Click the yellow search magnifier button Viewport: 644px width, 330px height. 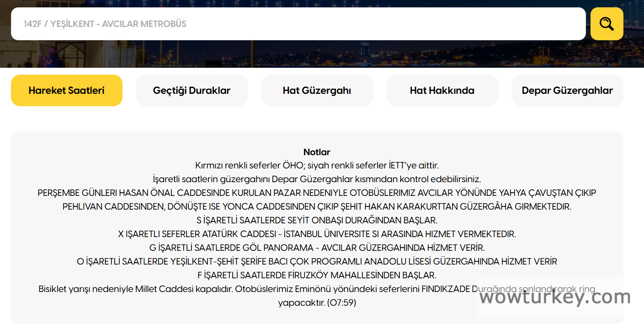pyautogui.click(x=607, y=24)
